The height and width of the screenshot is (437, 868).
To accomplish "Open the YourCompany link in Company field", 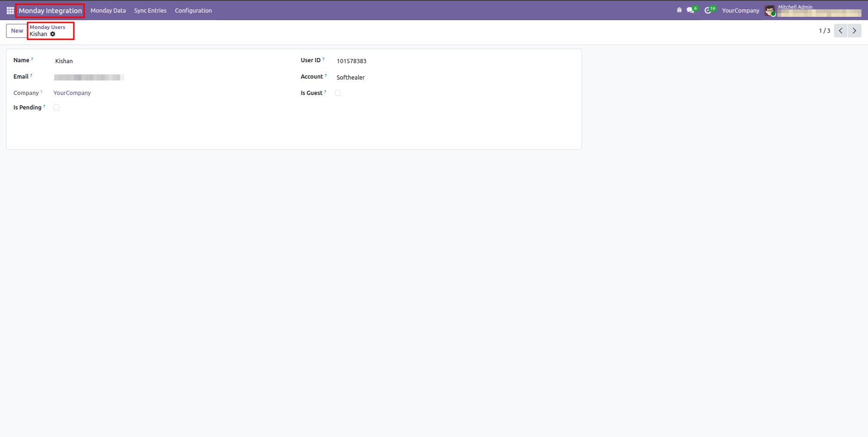I will pos(72,93).
